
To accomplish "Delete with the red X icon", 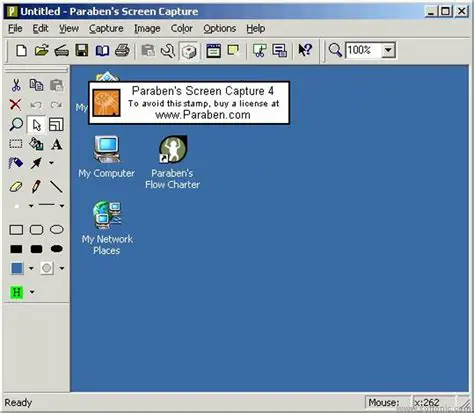I will click(x=15, y=105).
